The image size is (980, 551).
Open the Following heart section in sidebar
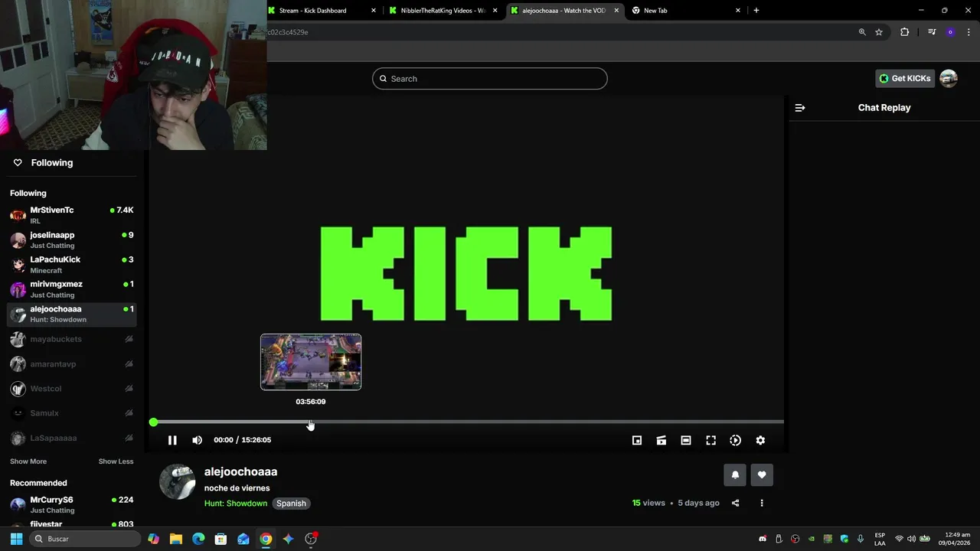44,163
